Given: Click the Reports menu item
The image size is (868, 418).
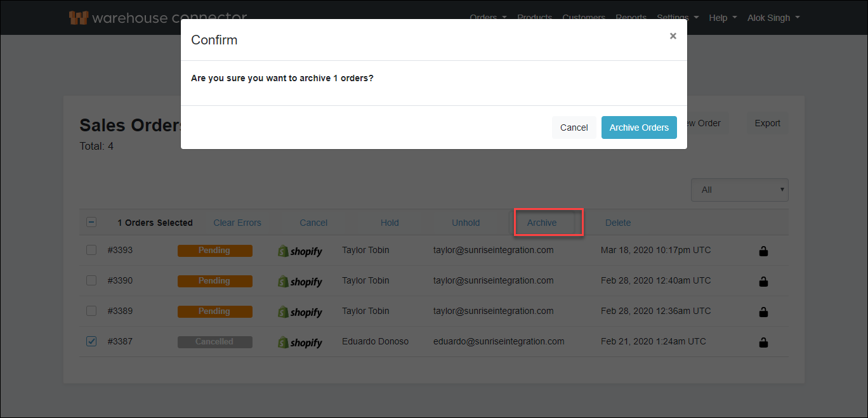Looking at the screenshot, I should tap(631, 17).
